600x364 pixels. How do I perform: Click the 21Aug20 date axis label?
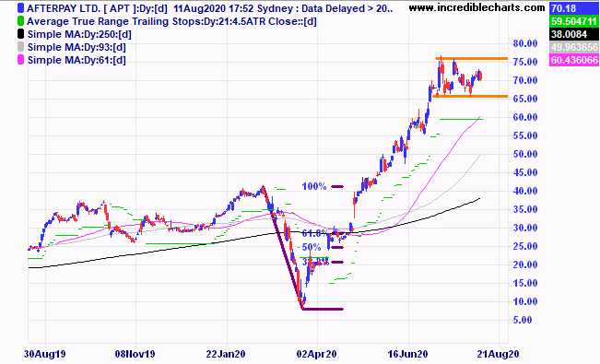coord(499,354)
